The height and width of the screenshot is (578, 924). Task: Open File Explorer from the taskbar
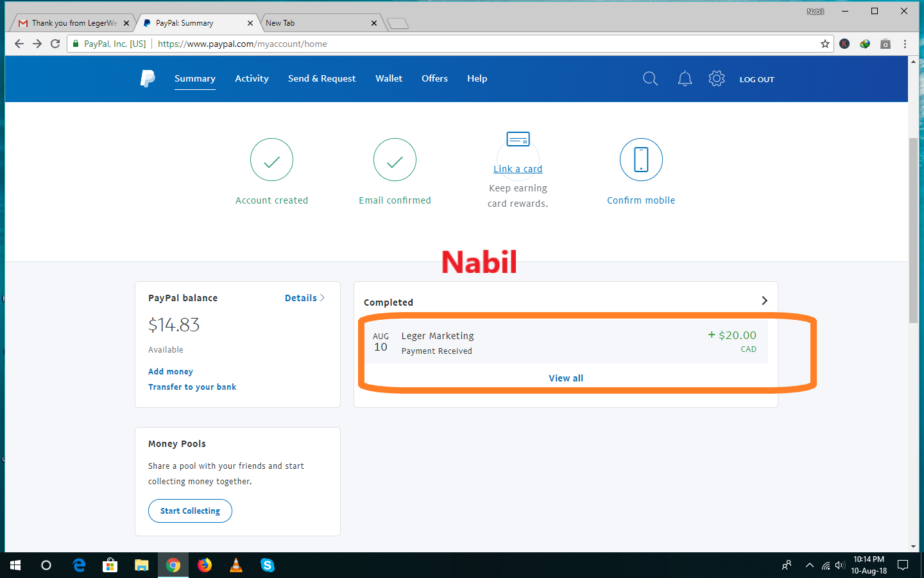coord(142,565)
